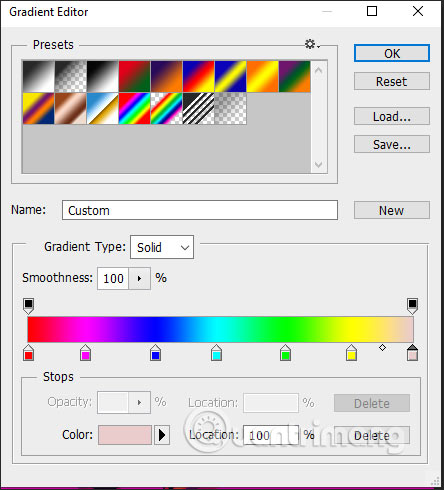Select the left opacity stop above gradient

coord(29,306)
